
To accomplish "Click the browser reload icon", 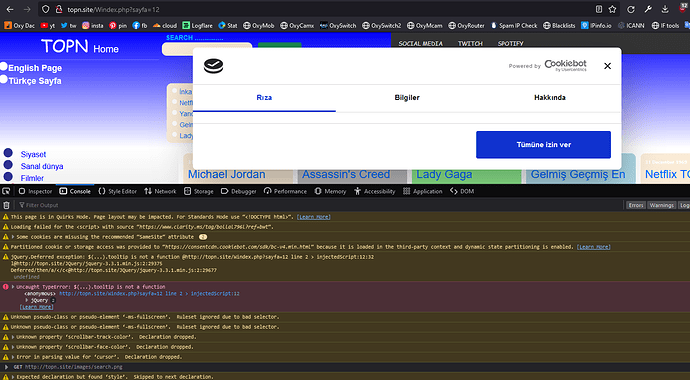I will [631, 9].
